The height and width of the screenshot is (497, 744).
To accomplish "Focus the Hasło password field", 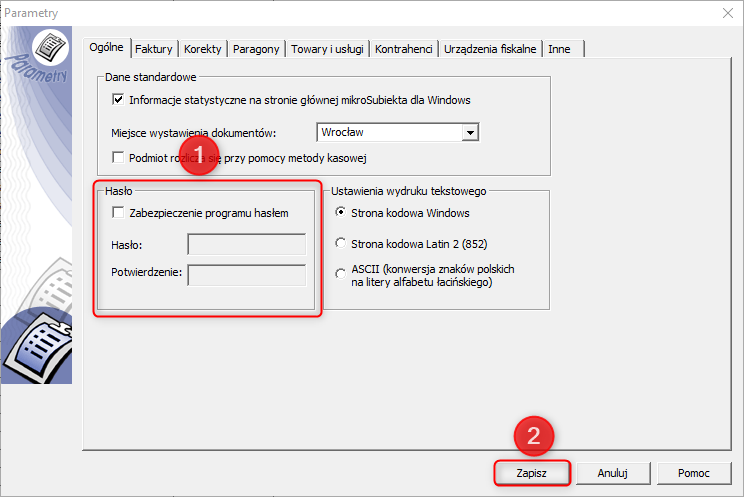I will [247, 244].
